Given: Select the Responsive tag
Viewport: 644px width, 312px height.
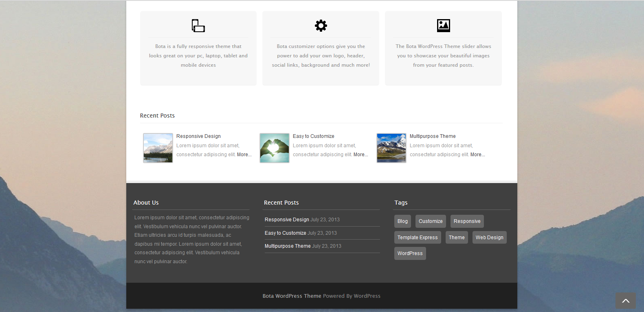Looking at the screenshot, I should click(x=467, y=221).
